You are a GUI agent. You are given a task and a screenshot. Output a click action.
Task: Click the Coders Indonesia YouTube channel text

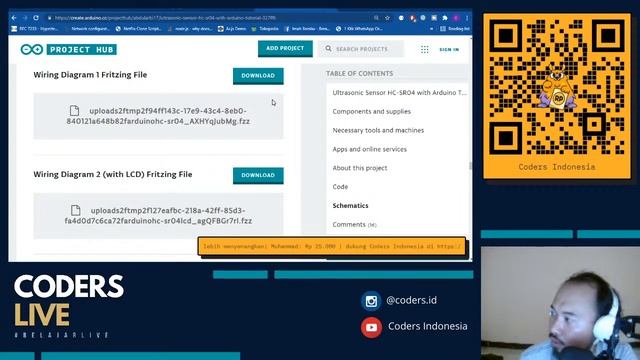coord(428,326)
